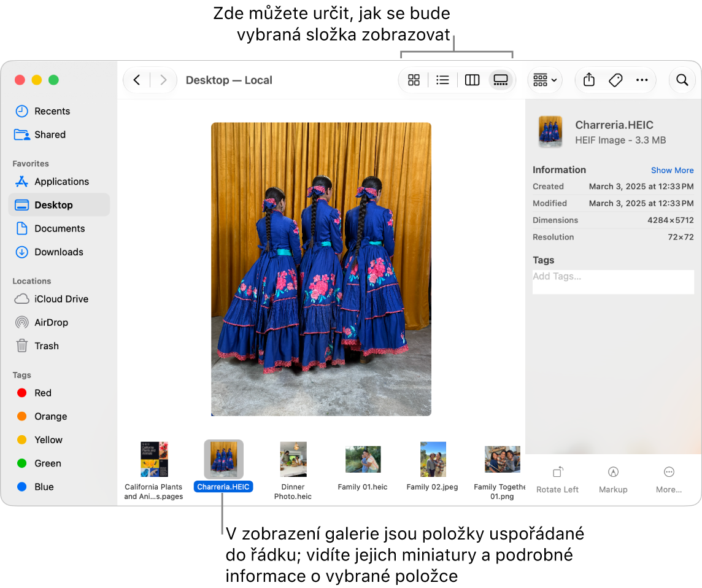Switch to icon view
702x588 pixels.
414,80
